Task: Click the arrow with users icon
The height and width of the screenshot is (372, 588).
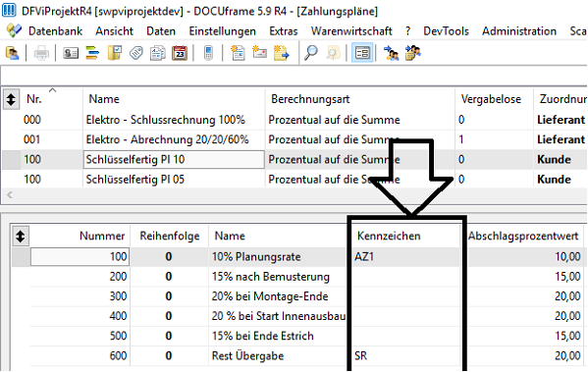Action: click(391, 53)
